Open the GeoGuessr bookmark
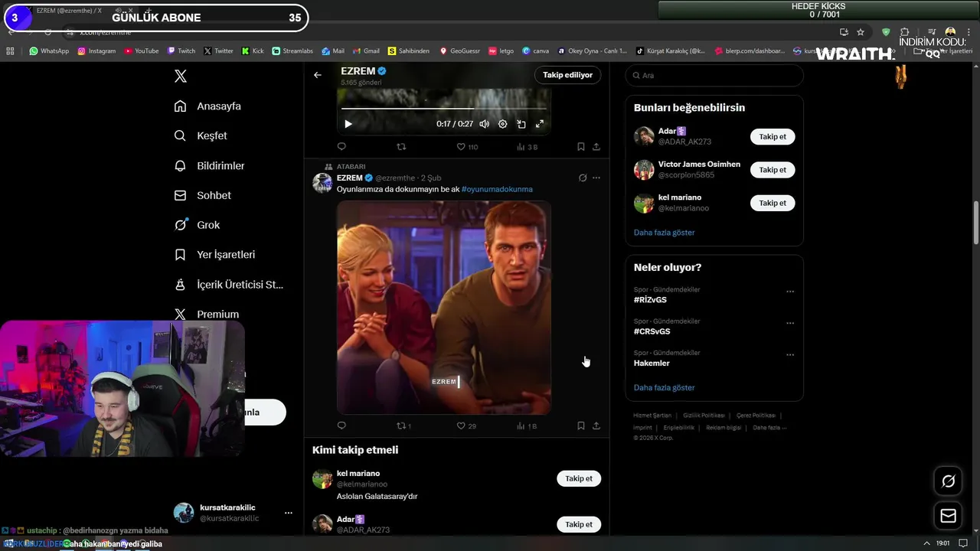 pos(459,51)
